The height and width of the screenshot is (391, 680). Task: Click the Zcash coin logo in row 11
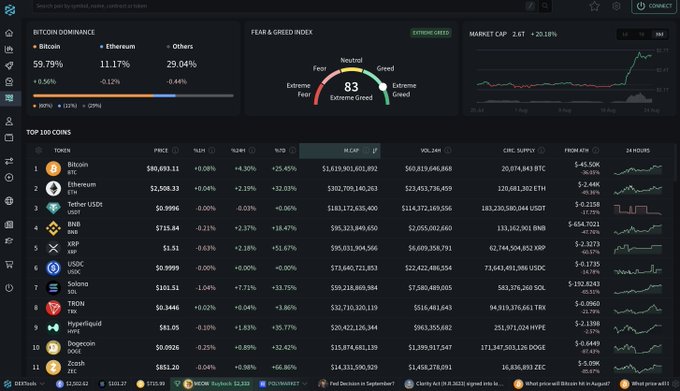point(53,368)
